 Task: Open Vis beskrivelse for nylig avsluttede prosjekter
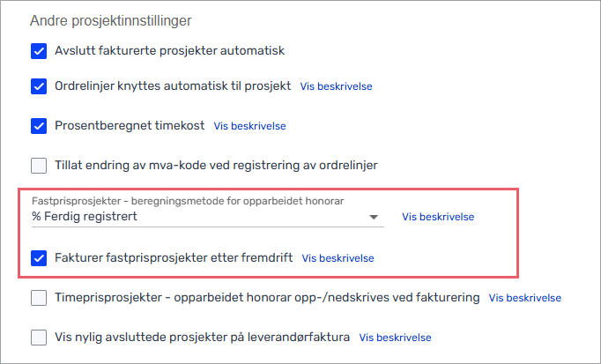(395, 337)
